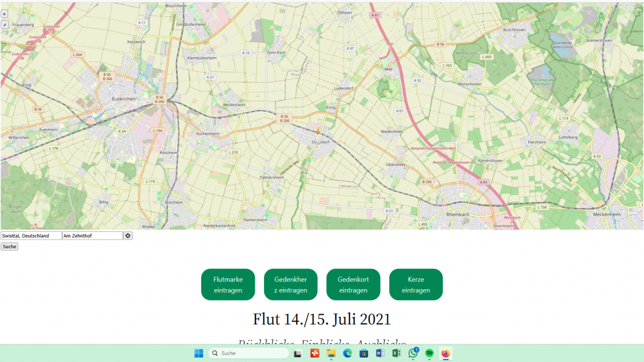Click the 'Swisttal, Deutschland' city field

[x=31, y=236]
